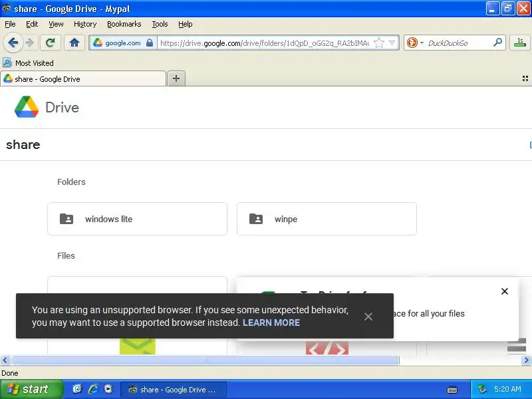Viewport: 532px width, 399px height.
Task: Click the 1s download indicator icon
Action: pos(520,43)
